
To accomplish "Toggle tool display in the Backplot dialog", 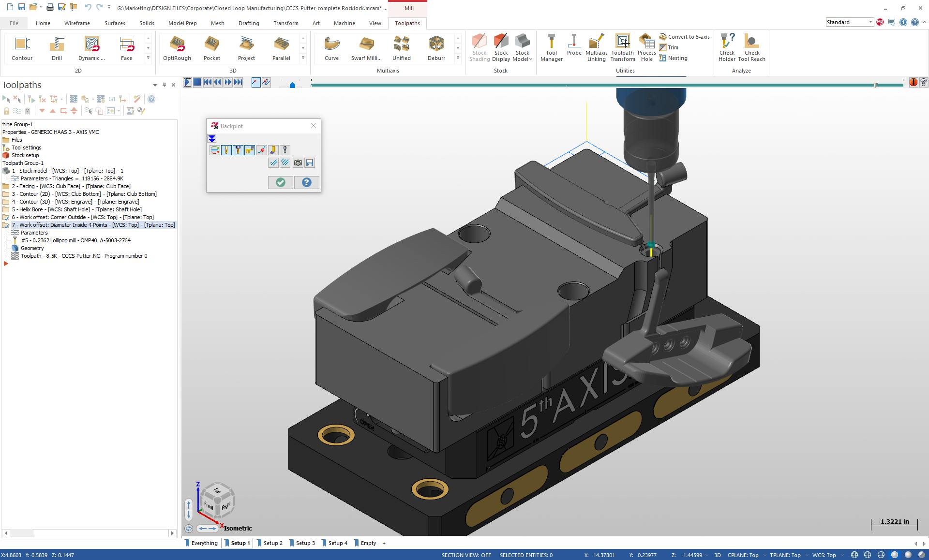I will click(x=225, y=150).
